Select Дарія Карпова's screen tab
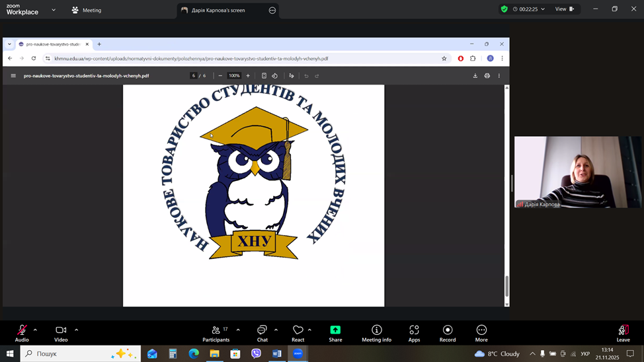This screenshot has height=362, width=644. (218, 10)
